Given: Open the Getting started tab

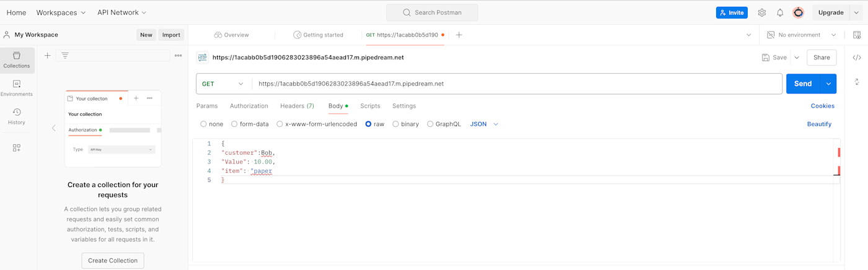Looking at the screenshot, I should 318,35.
